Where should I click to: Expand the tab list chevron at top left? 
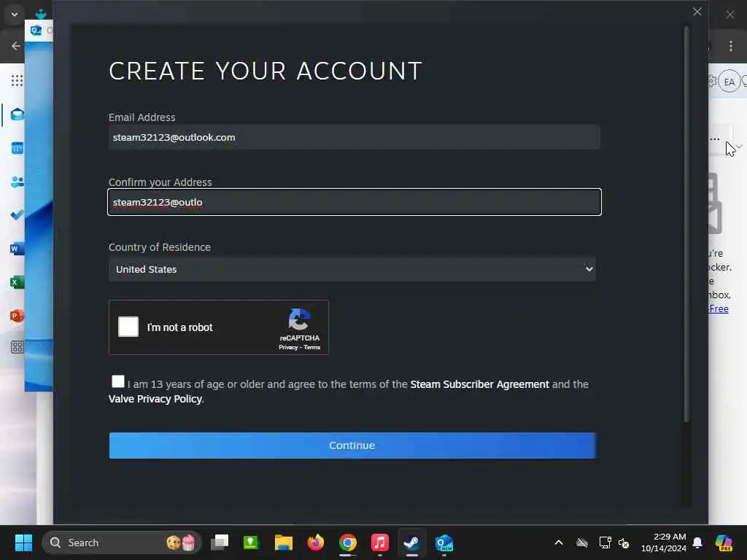(x=15, y=15)
